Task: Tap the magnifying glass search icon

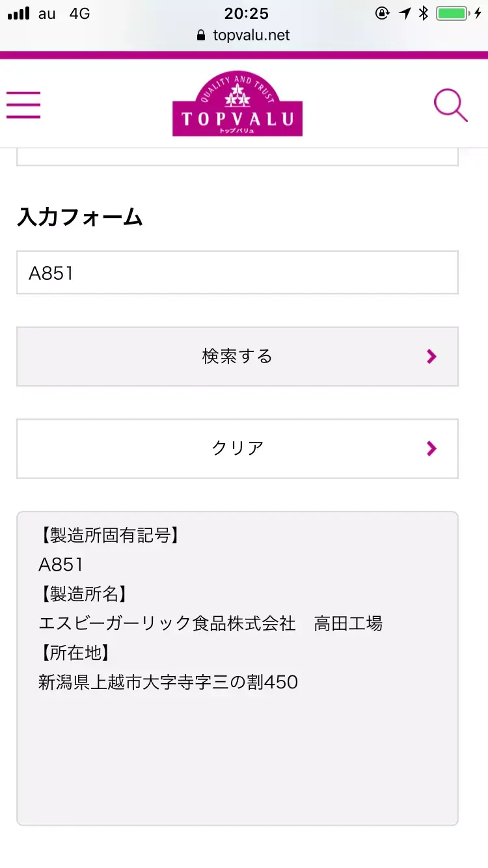Action: [451, 105]
